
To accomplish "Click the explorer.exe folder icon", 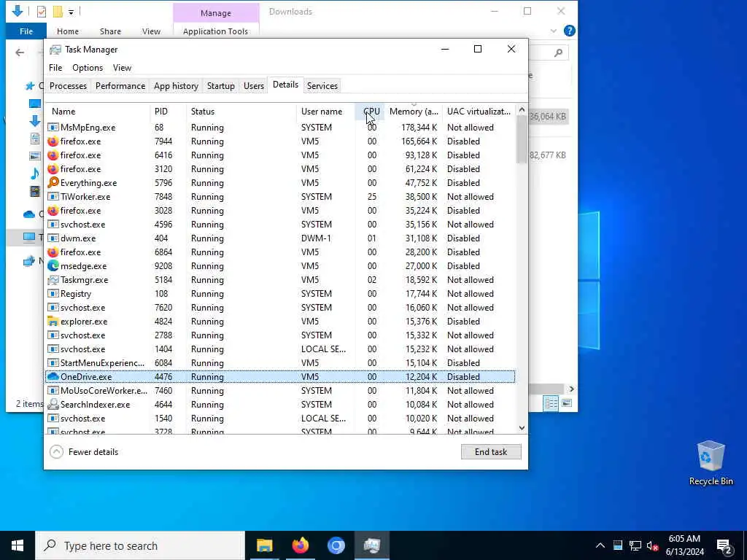I will [x=53, y=322].
